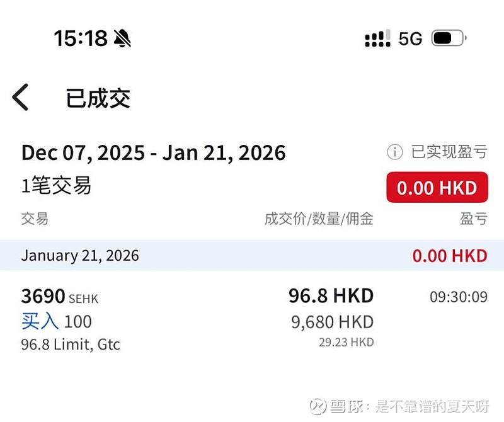Tap the 买入 100 order action text
The image size is (504, 422).
pos(56,321)
